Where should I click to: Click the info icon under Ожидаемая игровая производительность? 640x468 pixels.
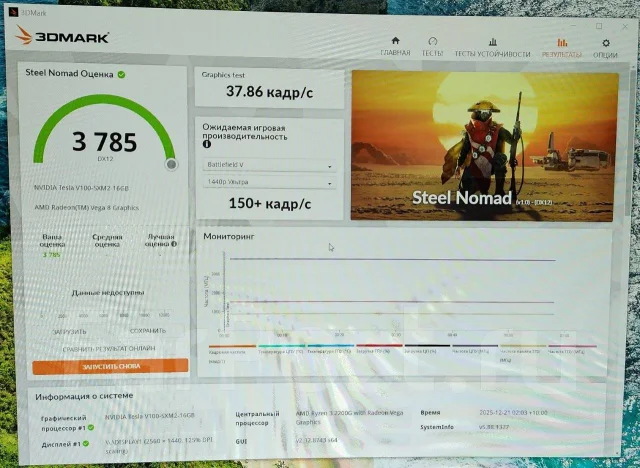coord(207,144)
